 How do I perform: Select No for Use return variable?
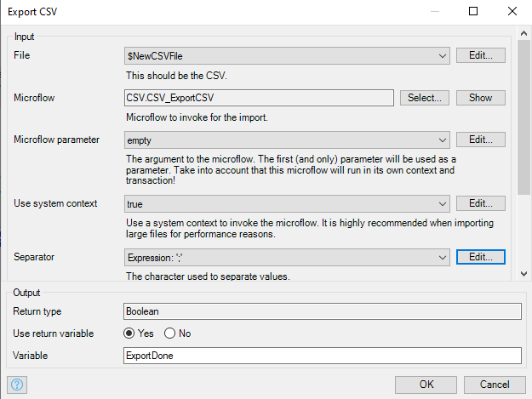[169, 333]
